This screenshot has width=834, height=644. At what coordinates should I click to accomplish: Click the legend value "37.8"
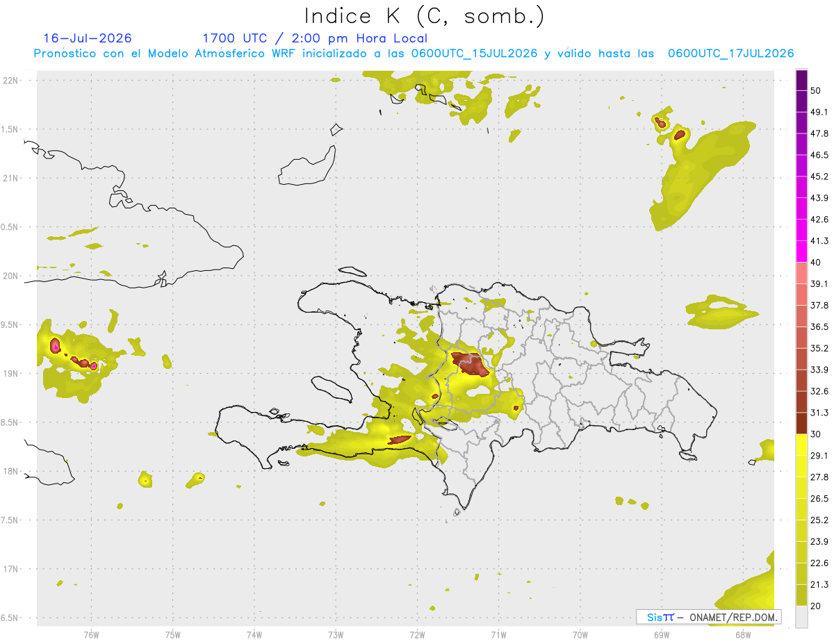coord(819,305)
